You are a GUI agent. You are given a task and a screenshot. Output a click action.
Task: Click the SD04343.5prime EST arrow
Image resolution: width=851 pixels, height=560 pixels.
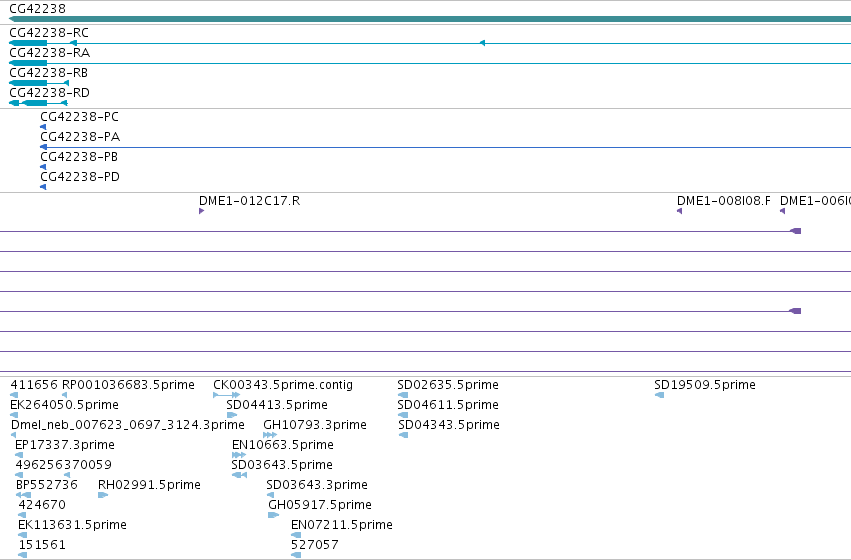(x=403, y=435)
